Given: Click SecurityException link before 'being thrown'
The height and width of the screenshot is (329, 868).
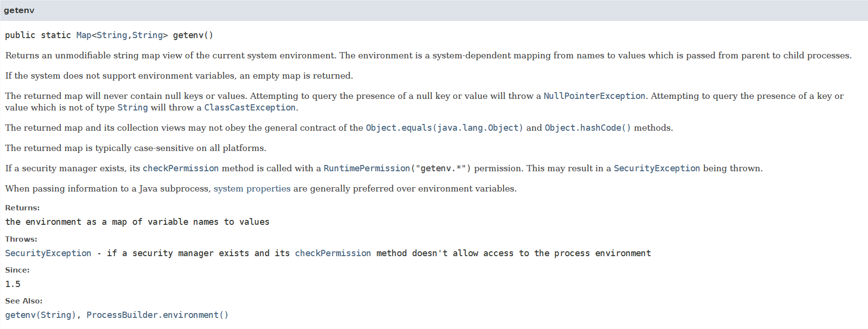Looking at the screenshot, I should pos(656,168).
